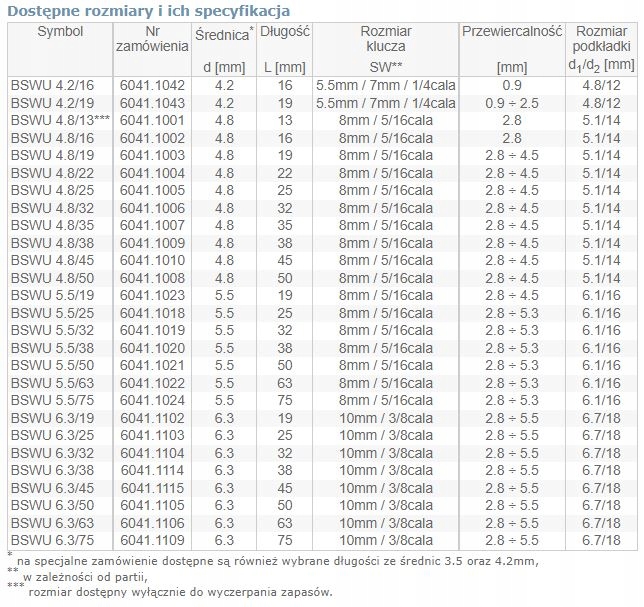This screenshot has width=644, height=607.
Task: Select the symbol 'BSWU 4.8/38'
Action: [x=52, y=243]
